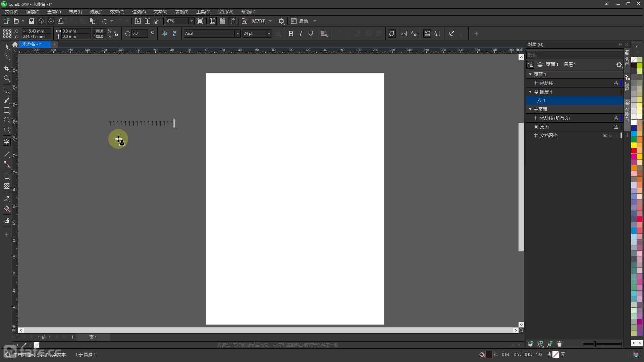Open zoom level 67% dropdown
The width and height of the screenshot is (644, 362).
pos(192,21)
